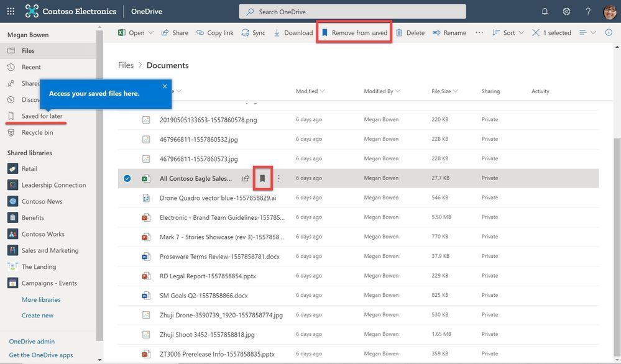621x364 pixels.
Task: Open the OneDrive admin link
Action: [x=32, y=341]
